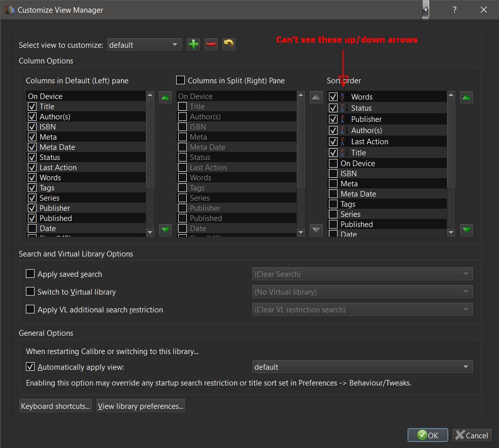
Task: Click split pane scrollbar down arrow
Action: click(x=301, y=233)
